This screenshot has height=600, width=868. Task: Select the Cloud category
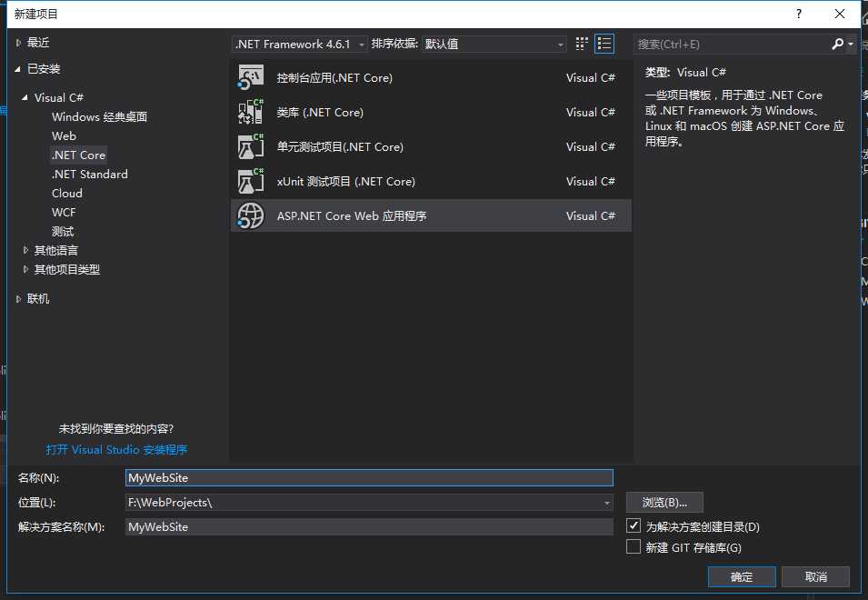pyautogui.click(x=67, y=193)
